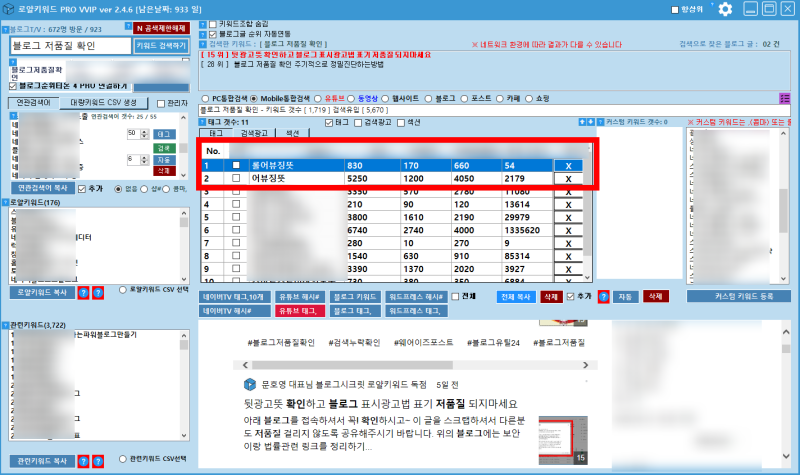Click the X button in row 8
This screenshot has height=475, width=800.
click(568, 256)
